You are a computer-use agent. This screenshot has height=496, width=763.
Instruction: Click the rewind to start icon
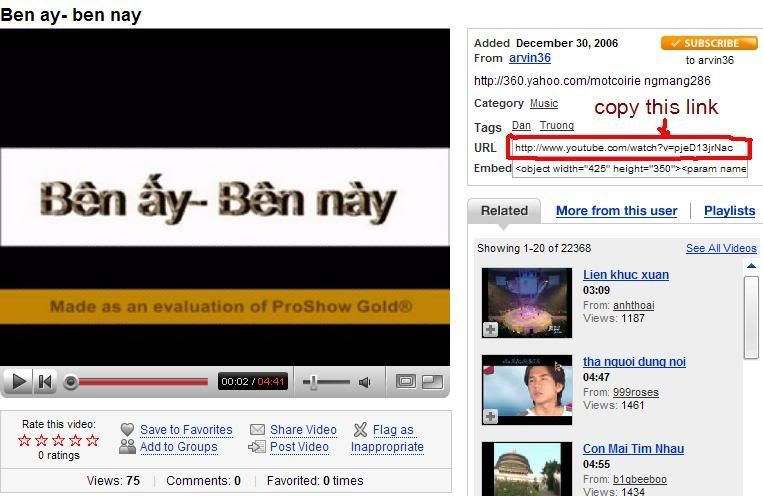click(45, 382)
